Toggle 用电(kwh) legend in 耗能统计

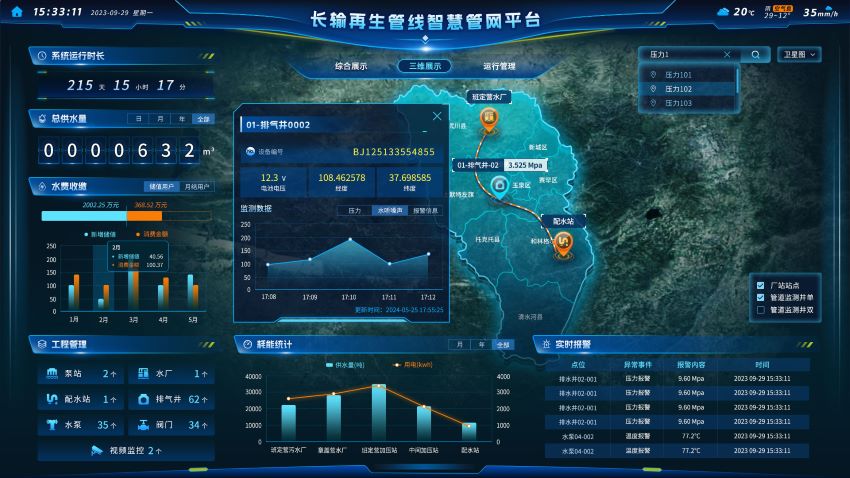click(x=413, y=365)
